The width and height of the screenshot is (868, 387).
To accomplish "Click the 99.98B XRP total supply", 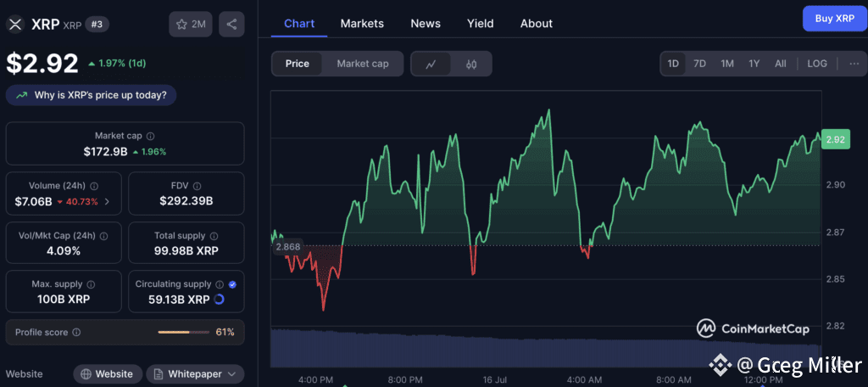I will click(186, 251).
